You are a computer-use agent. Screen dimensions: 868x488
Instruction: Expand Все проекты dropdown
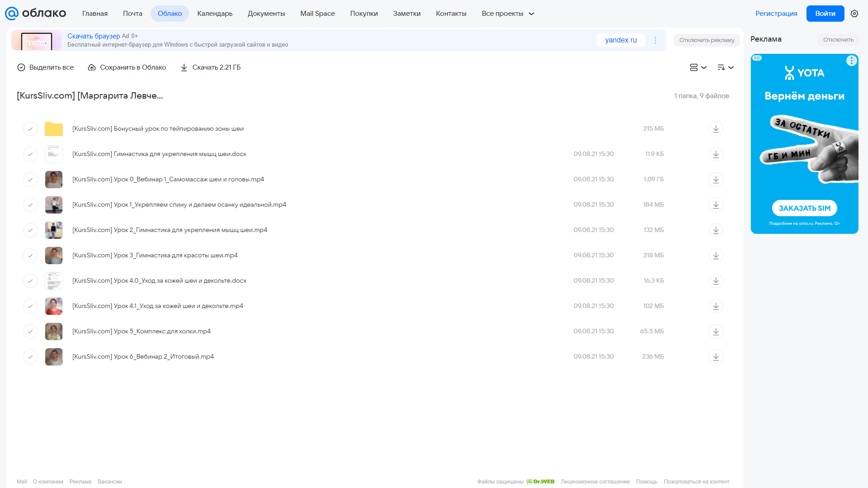(508, 14)
